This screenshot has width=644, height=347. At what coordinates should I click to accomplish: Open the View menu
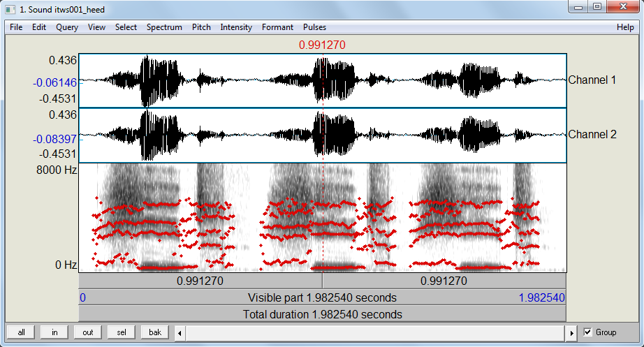[96, 27]
